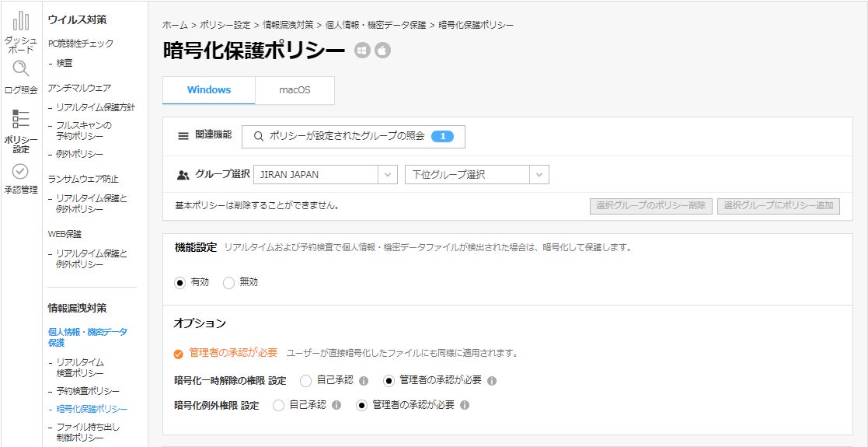Click search icon in group policy lookup
Viewport: 868px width, 447px height.
[x=258, y=136]
